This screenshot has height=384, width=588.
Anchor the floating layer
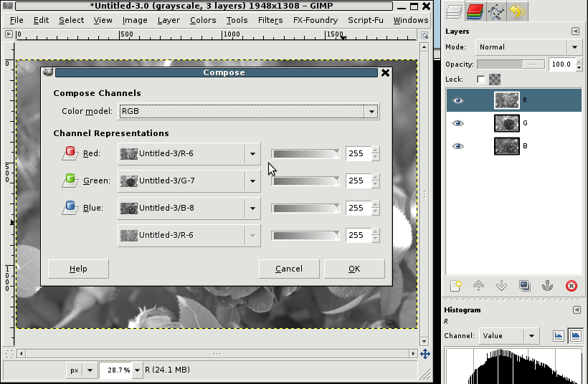[x=548, y=286]
